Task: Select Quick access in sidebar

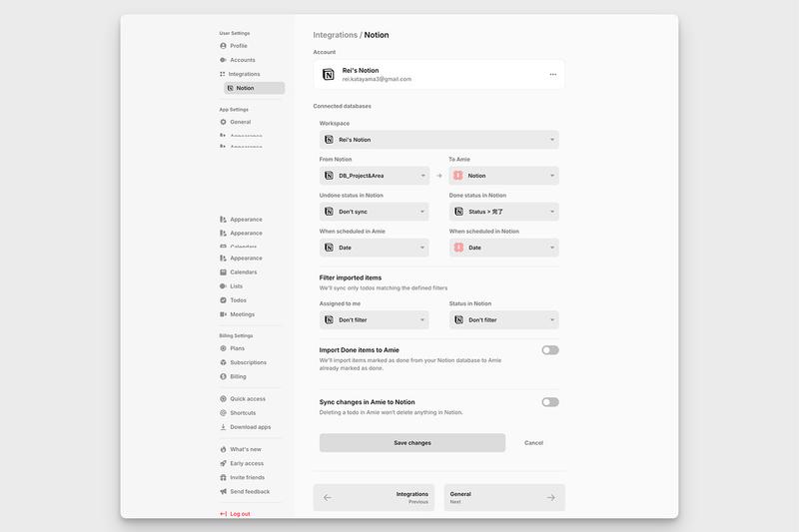Action: (248, 399)
